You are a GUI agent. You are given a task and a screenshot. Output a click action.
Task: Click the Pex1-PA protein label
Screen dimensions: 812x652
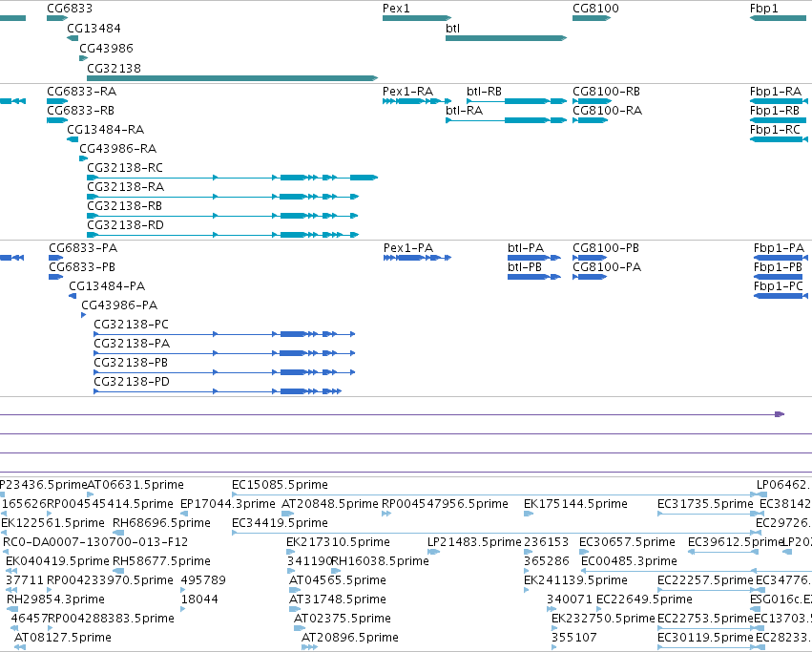(x=408, y=248)
